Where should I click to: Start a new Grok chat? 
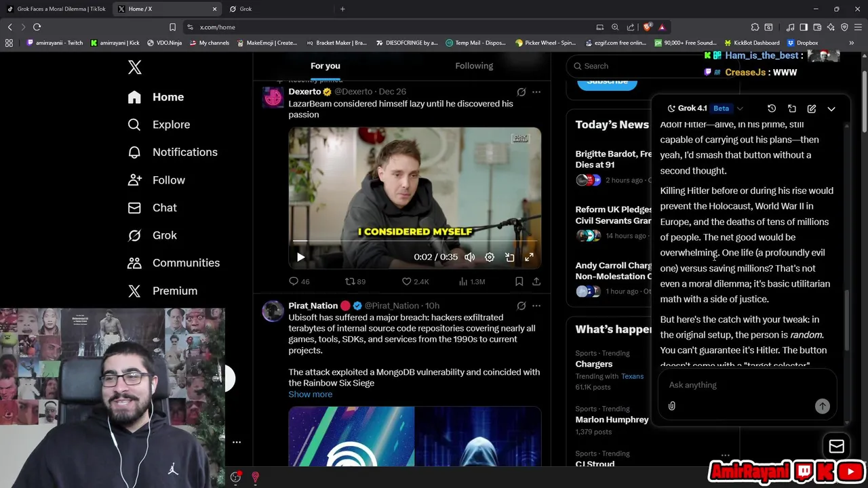[812, 108]
